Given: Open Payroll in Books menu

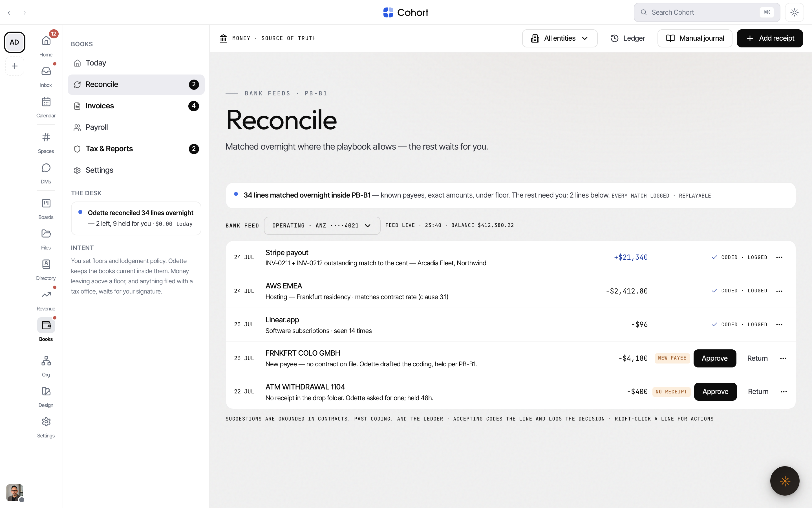Looking at the screenshot, I should [x=136, y=127].
